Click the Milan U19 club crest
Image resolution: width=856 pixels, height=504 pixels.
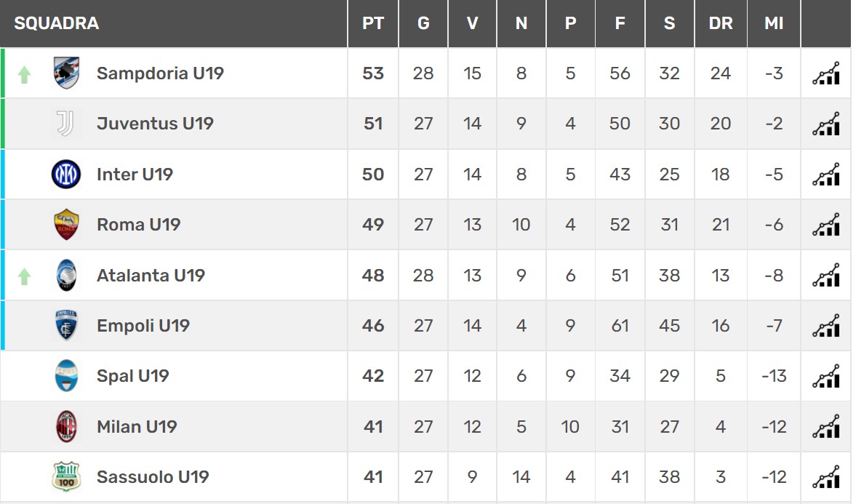pyautogui.click(x=66, y=426)
